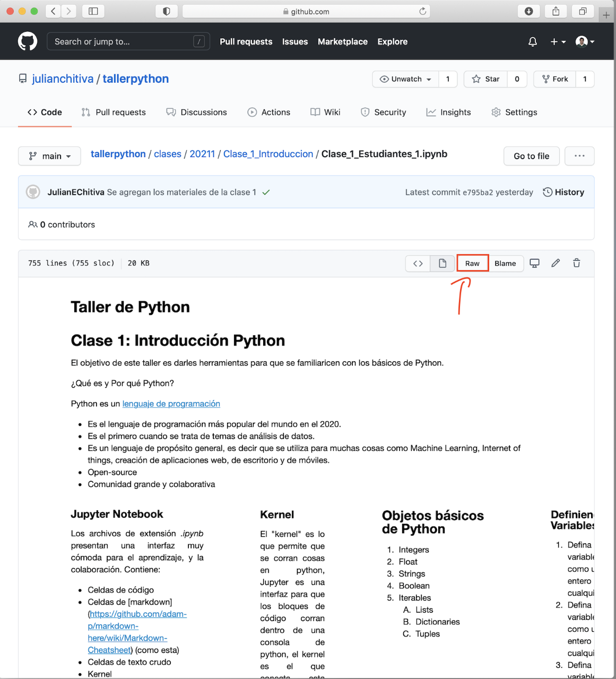
Task: Open the Wiki tab
Action: point(325,112)
